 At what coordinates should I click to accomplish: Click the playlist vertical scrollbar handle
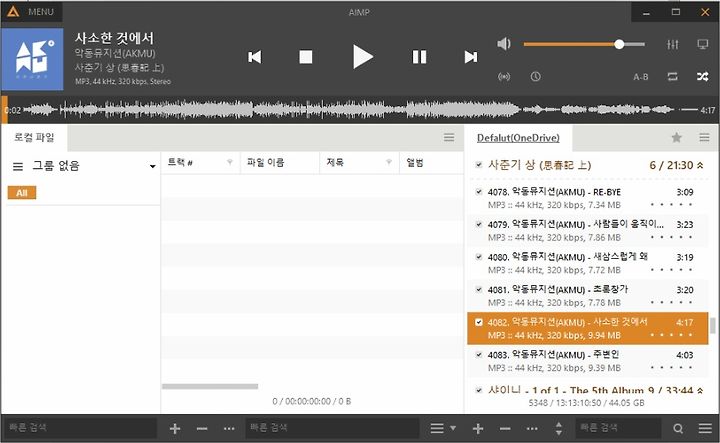pyautogui.click(x=713, y=325)
